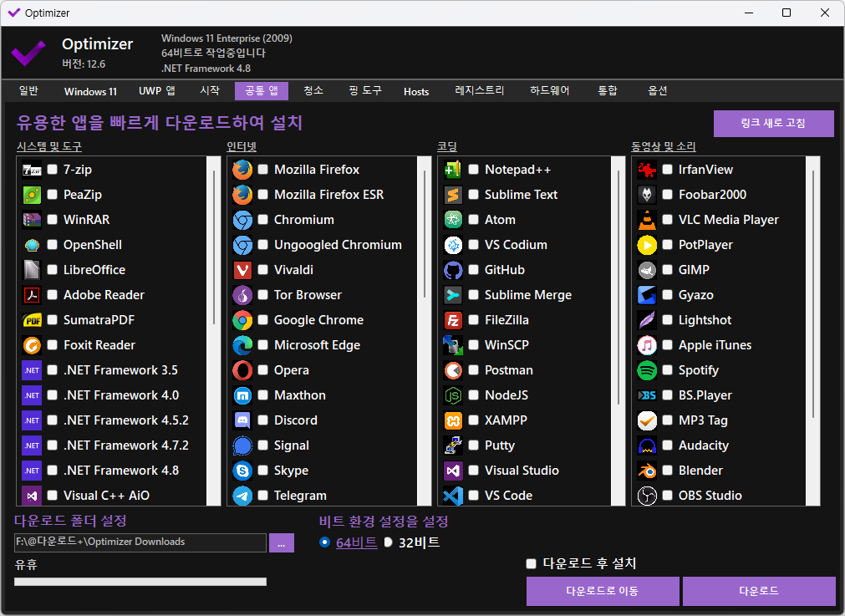Click the Audacity icon
Screen dimensions: 845x616
647,445
